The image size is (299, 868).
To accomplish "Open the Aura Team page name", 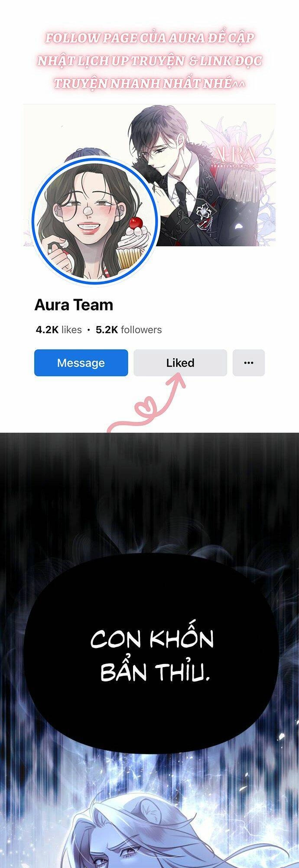I will (74, 305).
